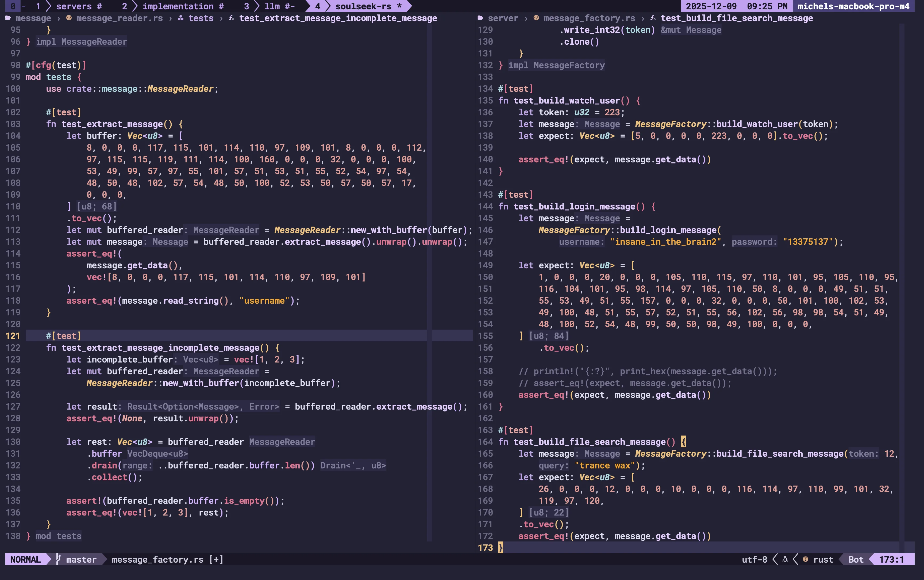Screen dimensions: 924x580
Task: Click the date 2025-12-09 in tmux bar
Action: tap(711, 6)
